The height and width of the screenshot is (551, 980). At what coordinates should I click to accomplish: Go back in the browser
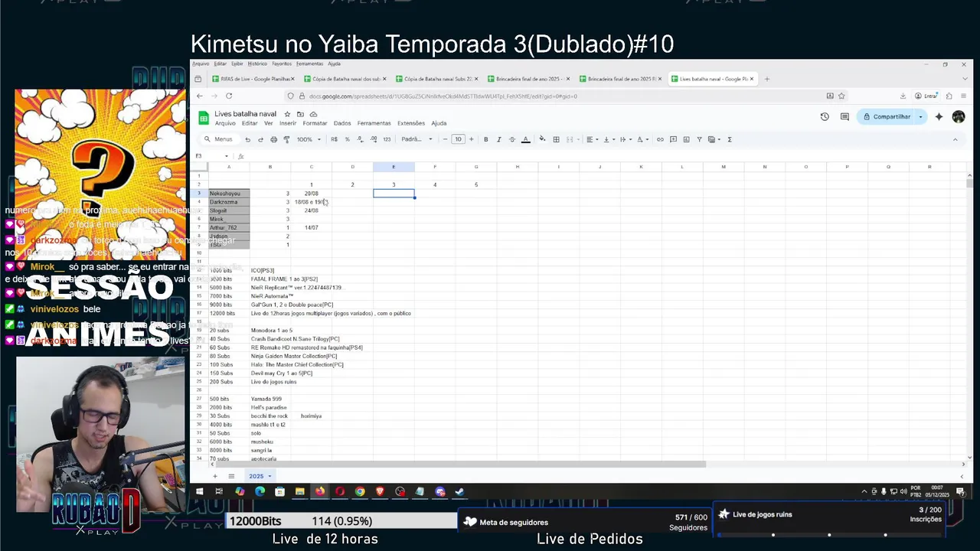pyautogui.click(x=200, y=96)
